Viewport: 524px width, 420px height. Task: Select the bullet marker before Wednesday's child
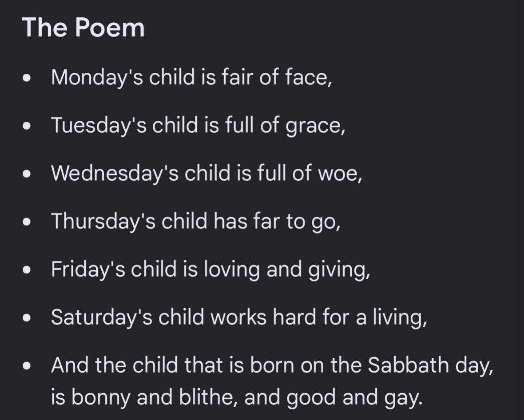coord(27,174)
